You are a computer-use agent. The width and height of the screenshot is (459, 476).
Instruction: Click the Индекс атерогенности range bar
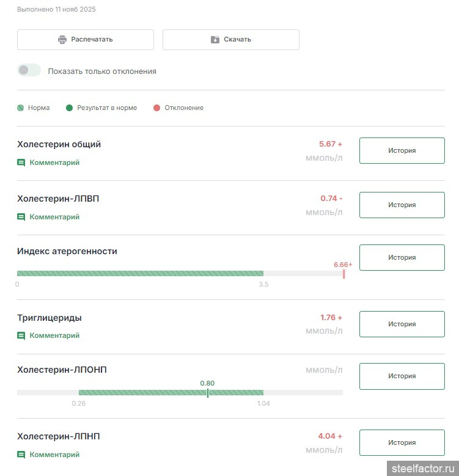tap(140, 274)
